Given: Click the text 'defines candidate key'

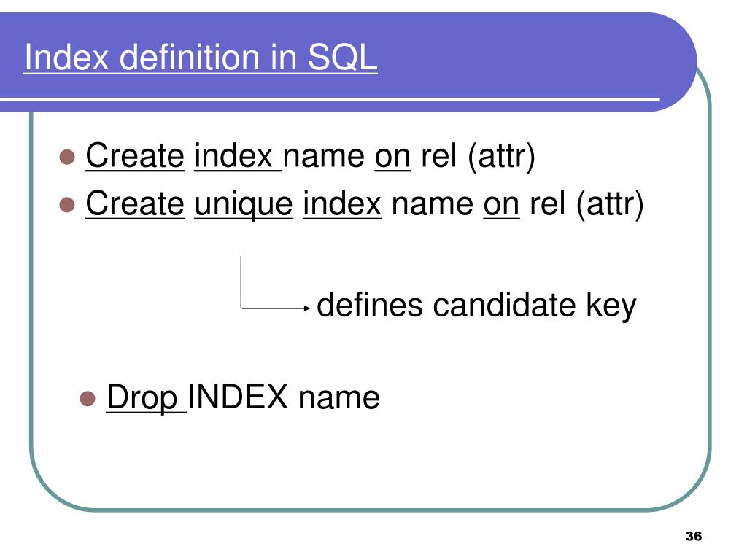Looking at the screenshot, I should click(x=476, y=306).
